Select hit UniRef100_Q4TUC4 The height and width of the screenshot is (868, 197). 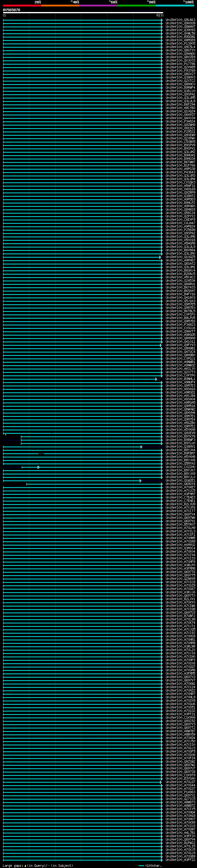[180, 352]
